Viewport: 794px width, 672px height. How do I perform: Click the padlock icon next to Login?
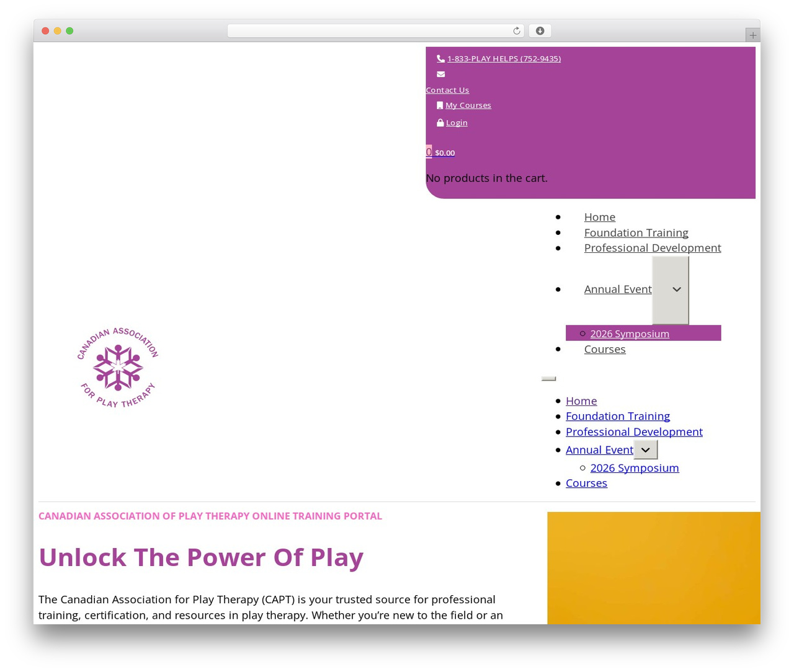pyautogui.click(x=440, y=123)
